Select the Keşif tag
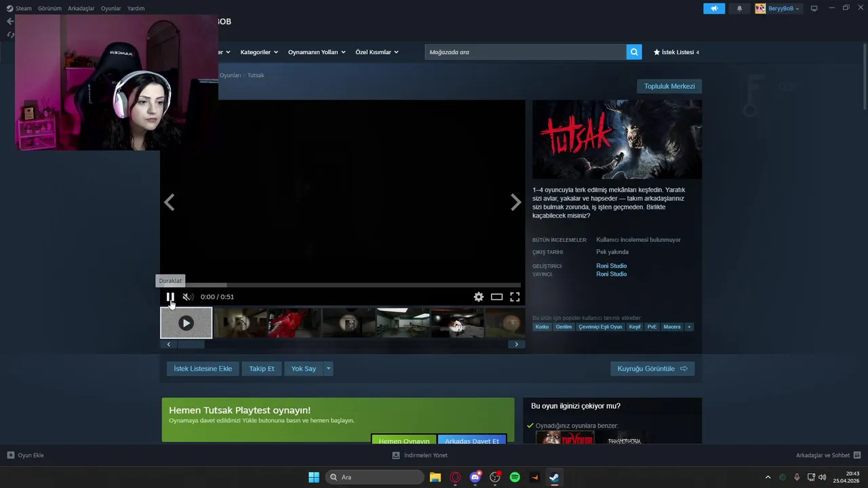The height and width of the screenshot is (488, 868). pos(635,327)
